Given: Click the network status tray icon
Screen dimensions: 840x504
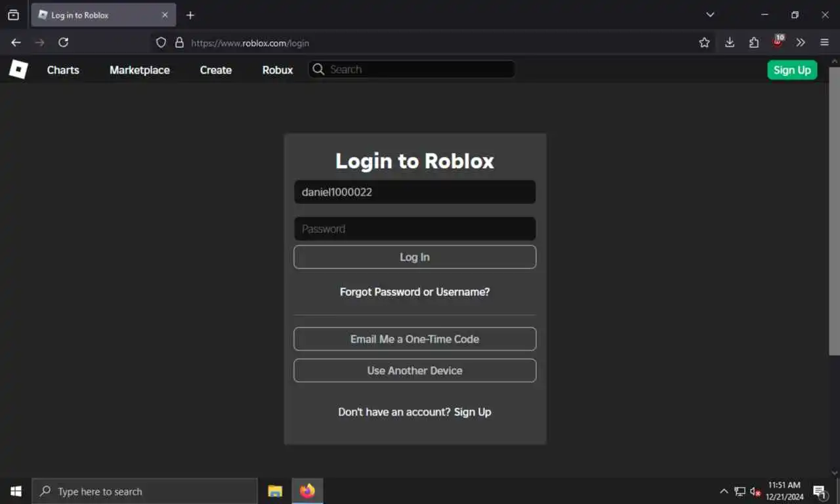Looking at the screenshot, I should pyautogui.click(x=740, y=491).
